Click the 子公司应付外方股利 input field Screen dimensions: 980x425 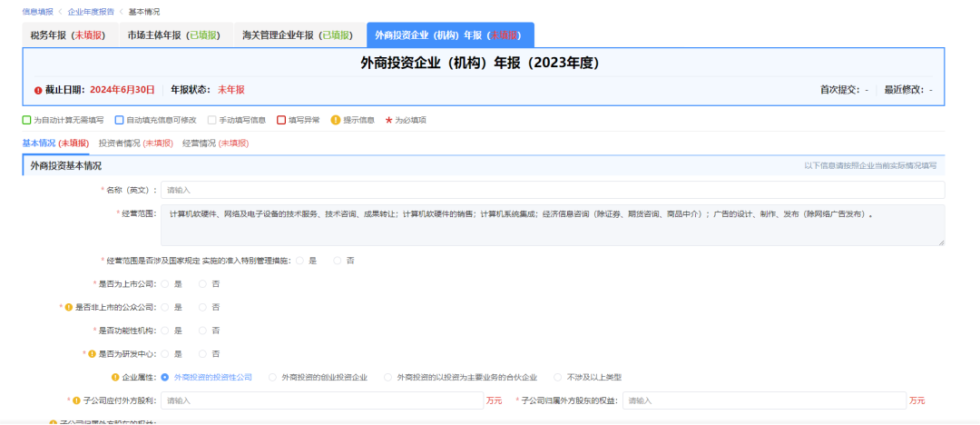pos(322,400)
